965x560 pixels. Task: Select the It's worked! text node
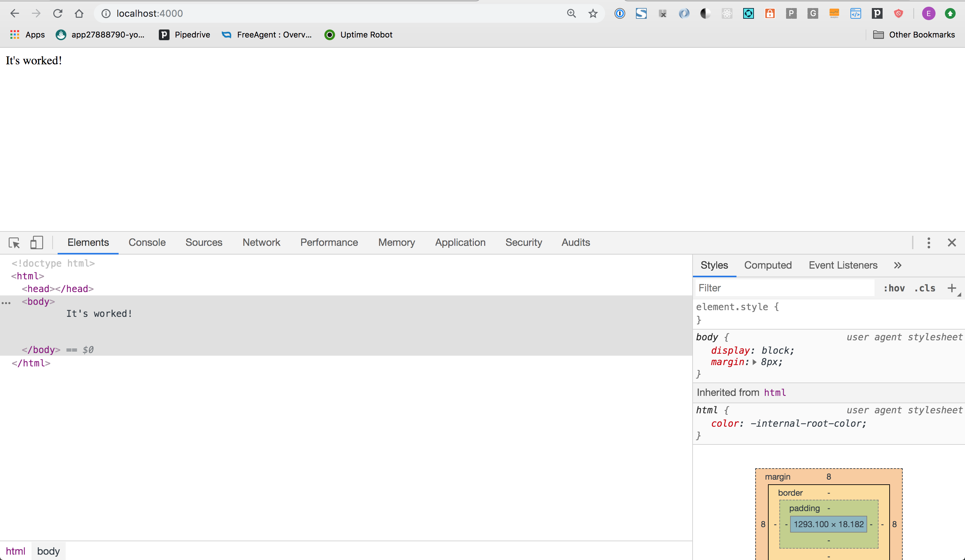click(99, 314)
